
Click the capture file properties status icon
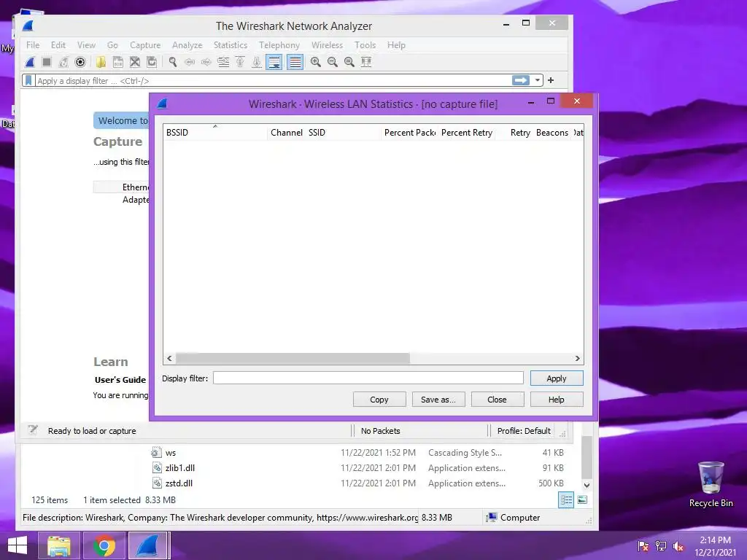32,430
